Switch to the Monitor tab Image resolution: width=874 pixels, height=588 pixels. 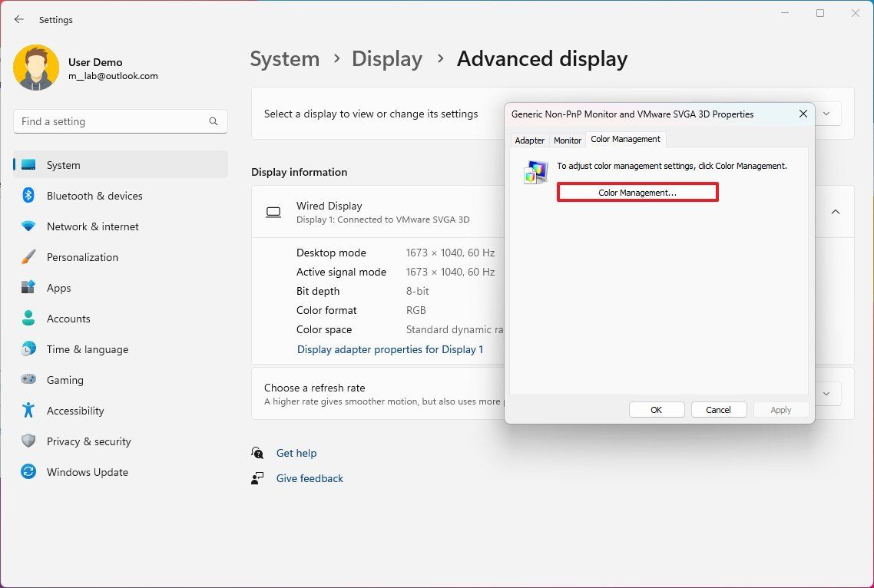(567, 140)
